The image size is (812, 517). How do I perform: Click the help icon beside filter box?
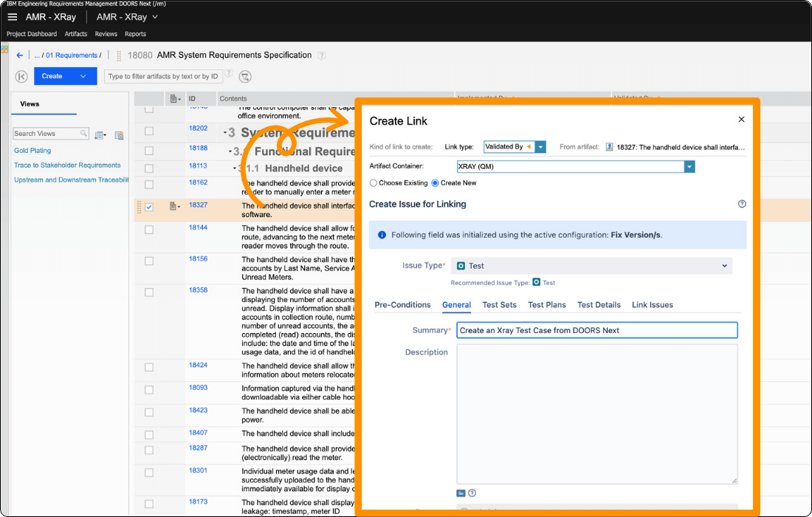229,73
